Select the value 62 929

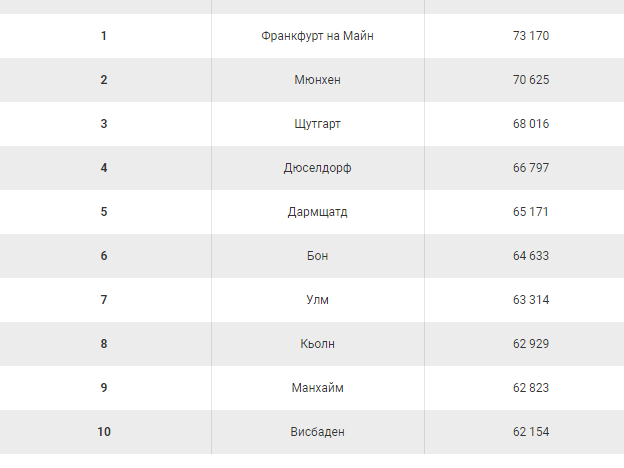tap(531, 344)
